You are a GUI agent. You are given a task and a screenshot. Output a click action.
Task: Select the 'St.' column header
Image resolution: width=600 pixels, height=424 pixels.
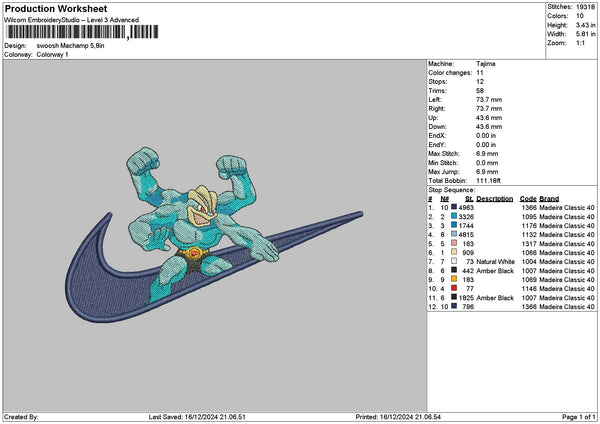(x=470, y=199)
